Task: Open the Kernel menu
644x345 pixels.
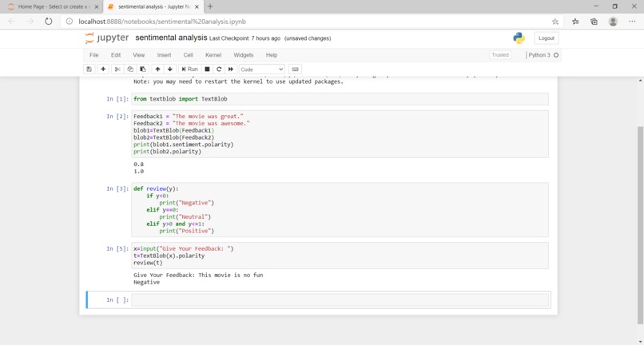Action: (x=213, y=55)
